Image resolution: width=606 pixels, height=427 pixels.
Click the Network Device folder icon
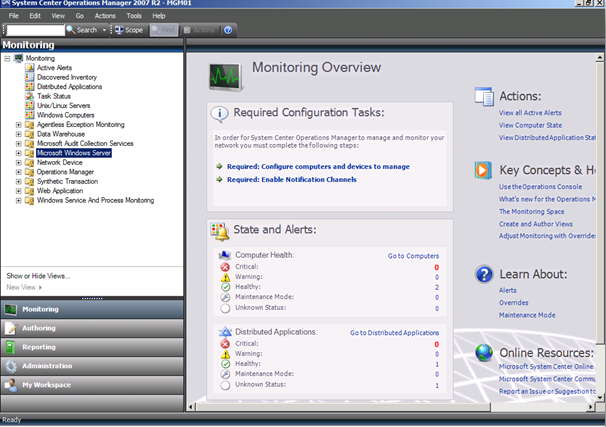29,162
